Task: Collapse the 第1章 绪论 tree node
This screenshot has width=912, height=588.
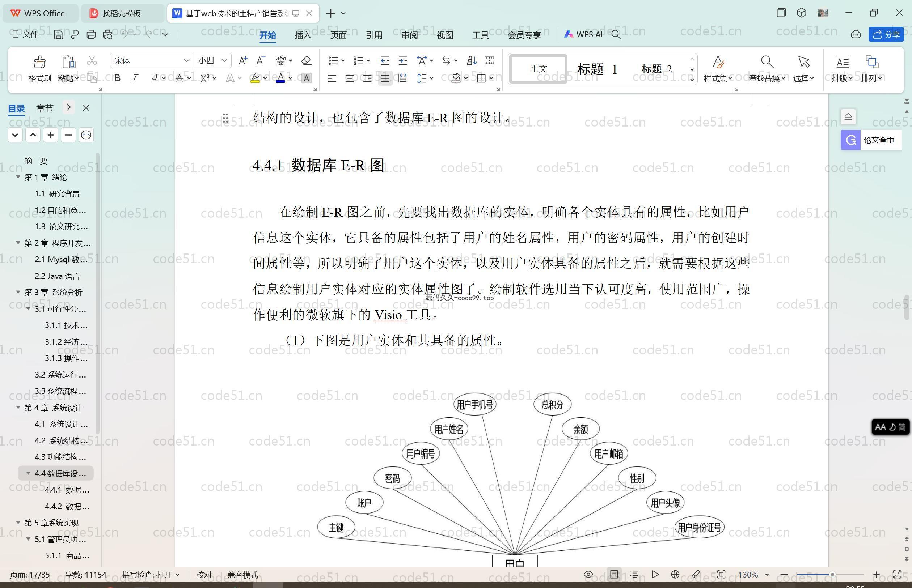Action: pos(18,177)
